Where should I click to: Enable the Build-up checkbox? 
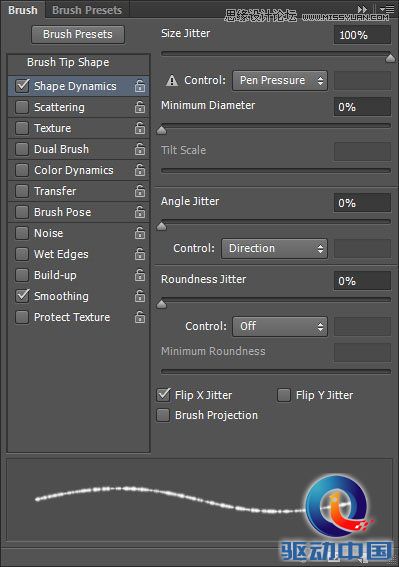[22, 275]
